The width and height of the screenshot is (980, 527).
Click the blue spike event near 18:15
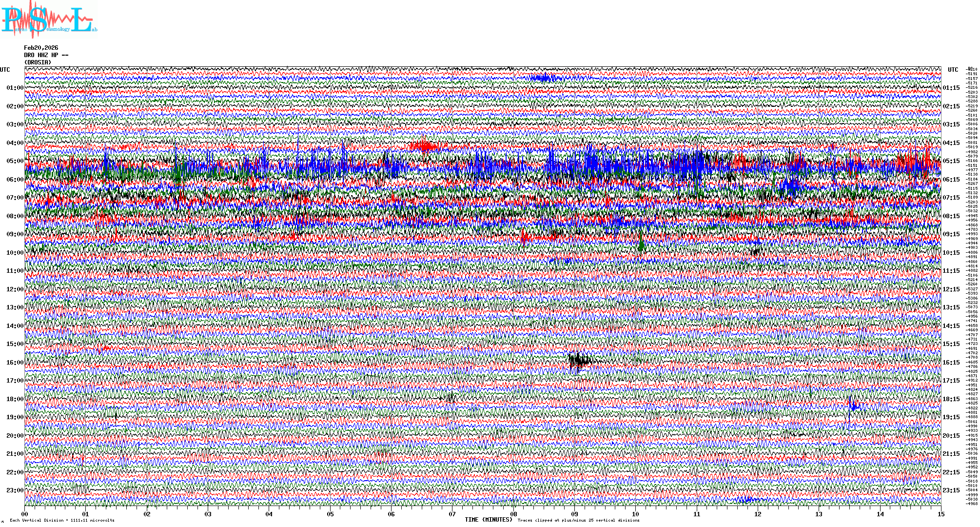(x=853, y=406)
